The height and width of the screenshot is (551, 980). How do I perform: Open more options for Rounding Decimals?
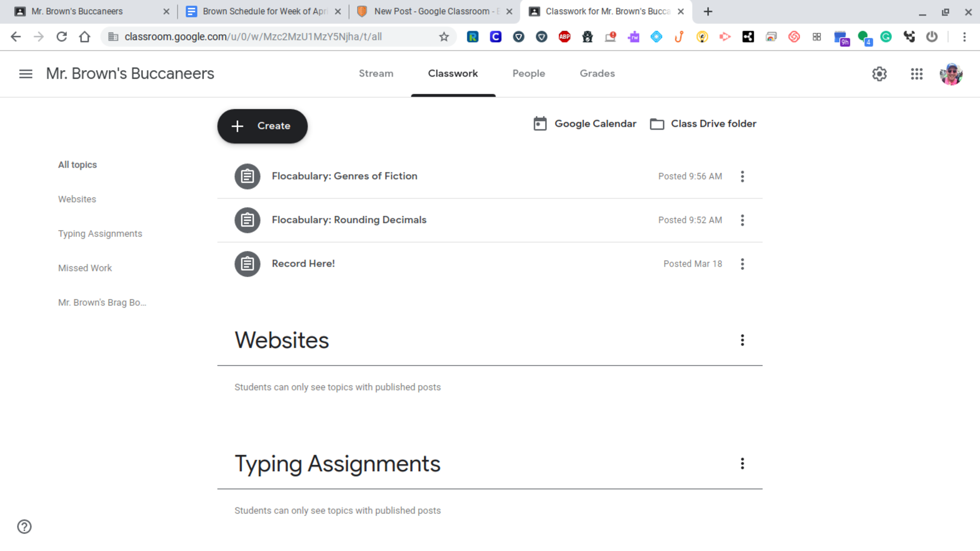[x=742, y=220]
